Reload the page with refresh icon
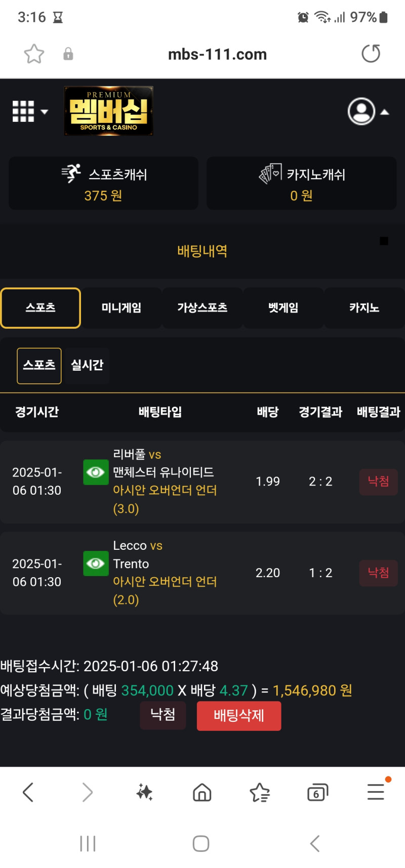Image resolution: width=405 pixels, height=868 pixels. click(371, 54)
